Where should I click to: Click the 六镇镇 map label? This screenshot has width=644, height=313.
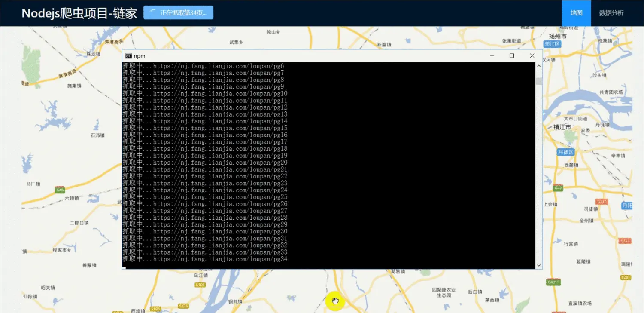tap(72, 198)
